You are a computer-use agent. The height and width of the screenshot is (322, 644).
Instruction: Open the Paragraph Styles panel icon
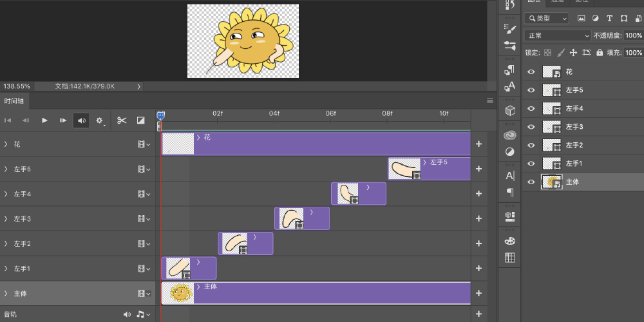509,70
